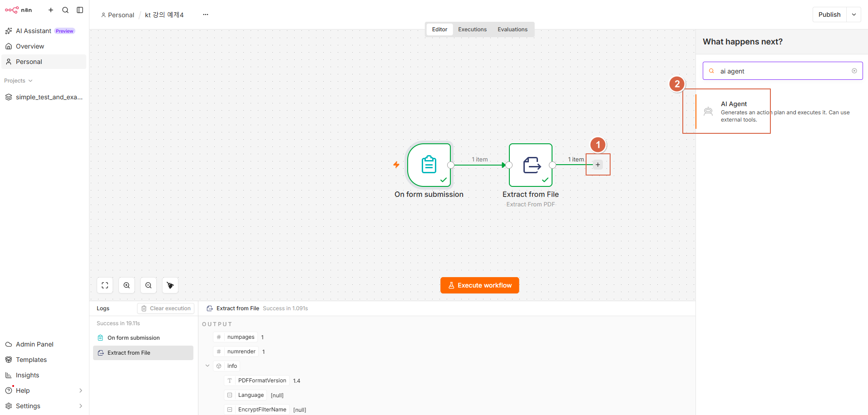Zoom in on the canvas
868x415 pixels.
coord(127,285)
